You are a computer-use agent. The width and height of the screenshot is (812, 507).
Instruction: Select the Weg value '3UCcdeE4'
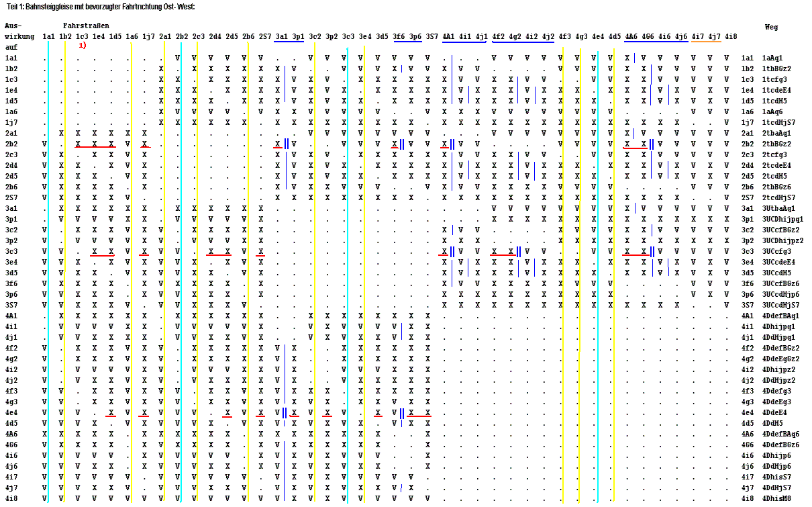point(778,263)
